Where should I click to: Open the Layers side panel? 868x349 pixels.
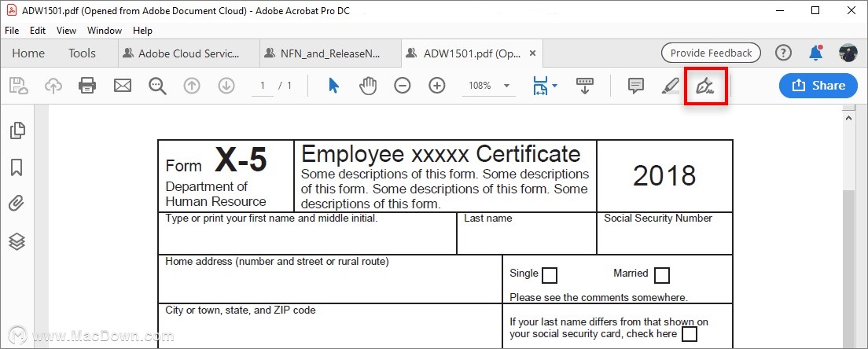17,241
